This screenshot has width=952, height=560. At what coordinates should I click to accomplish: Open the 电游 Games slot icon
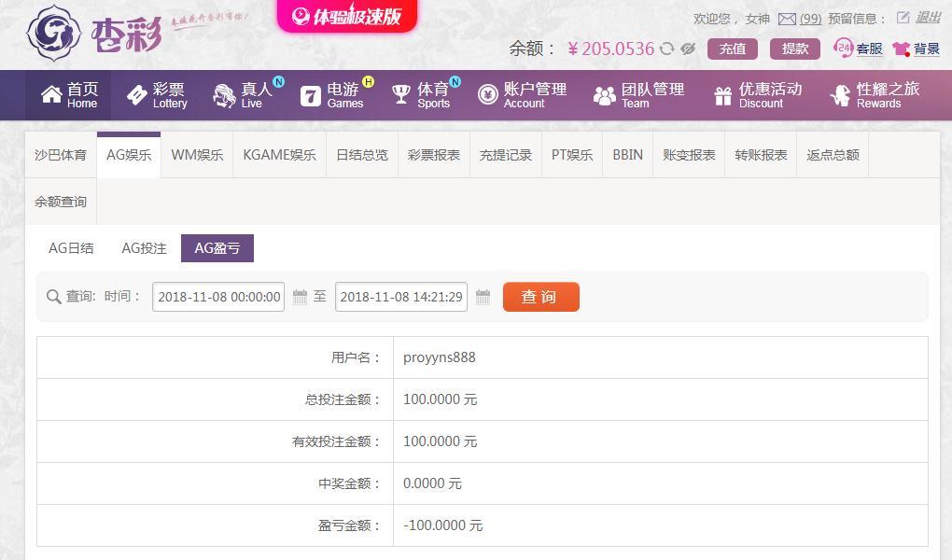(310, 96)
